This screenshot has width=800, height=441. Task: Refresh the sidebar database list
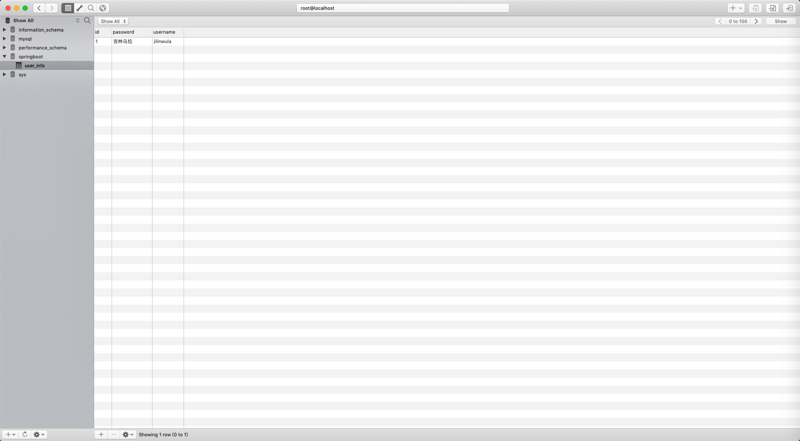pos(24,434)
